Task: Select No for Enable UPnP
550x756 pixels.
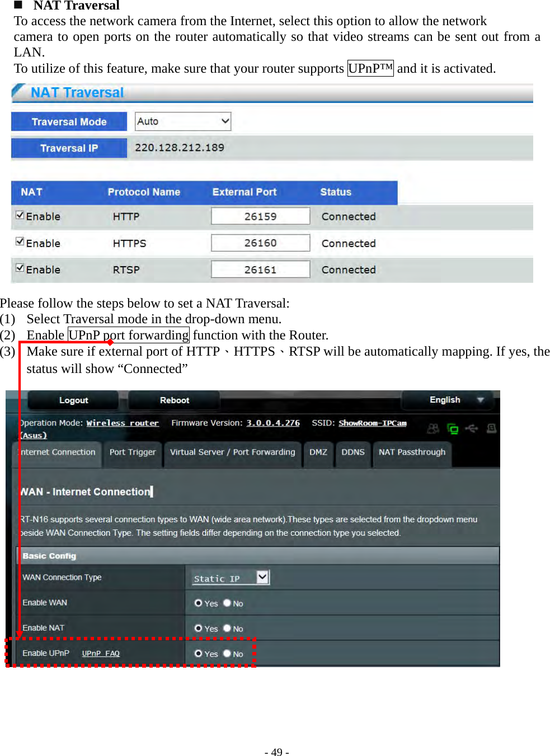Action: 227,653
